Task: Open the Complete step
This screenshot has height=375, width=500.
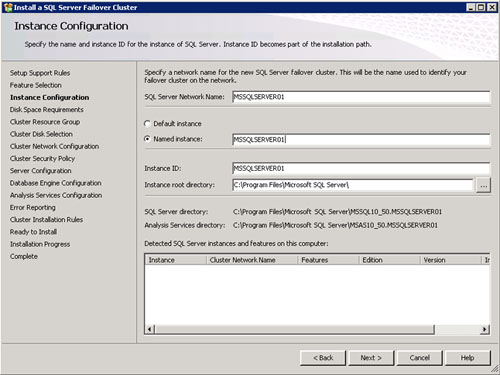Action: pyautogui.click(x=24, y=256)
